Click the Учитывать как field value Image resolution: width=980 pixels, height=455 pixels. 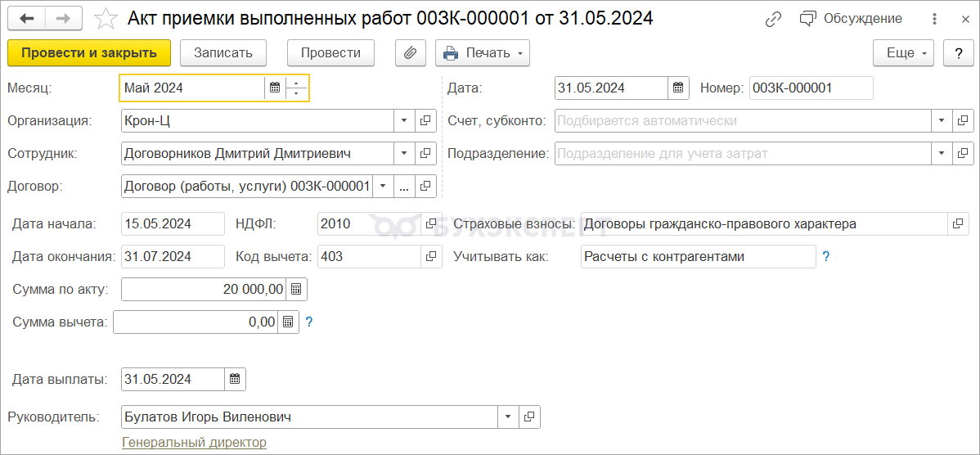pyautogui.click(x=698, y=256)
